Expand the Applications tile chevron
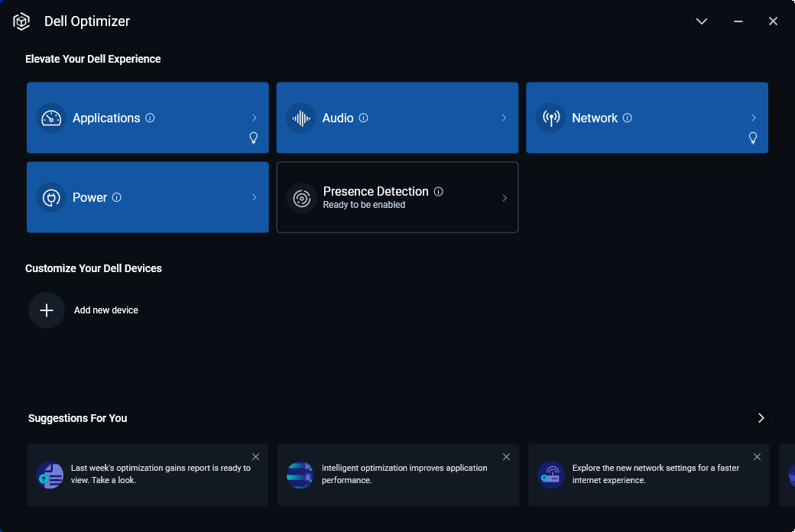 click(254, 118)
